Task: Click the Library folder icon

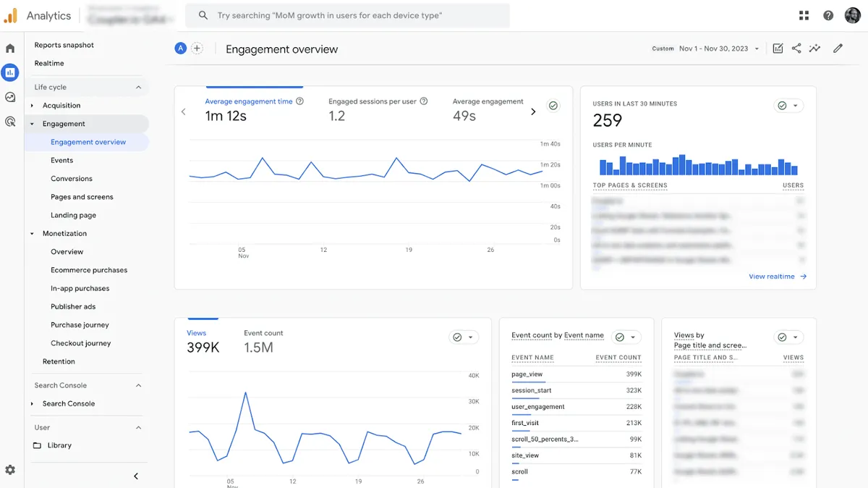Action: point(37,445)
